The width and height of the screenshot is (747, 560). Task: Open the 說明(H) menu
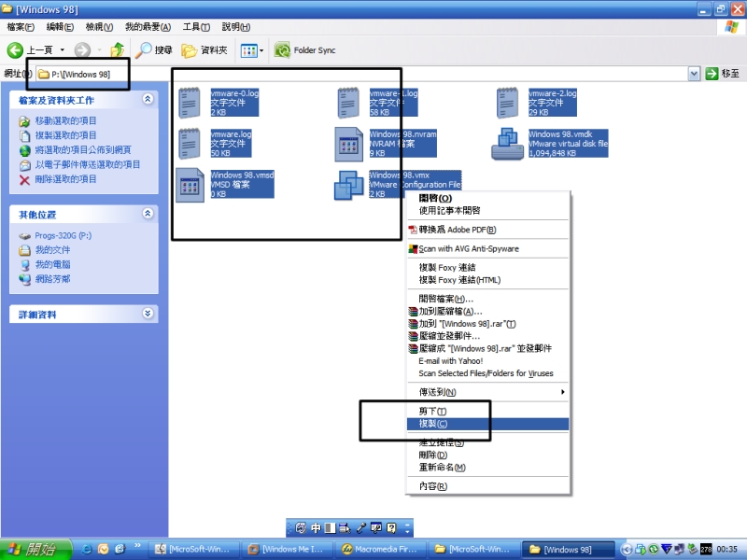(x=236, y=27)
